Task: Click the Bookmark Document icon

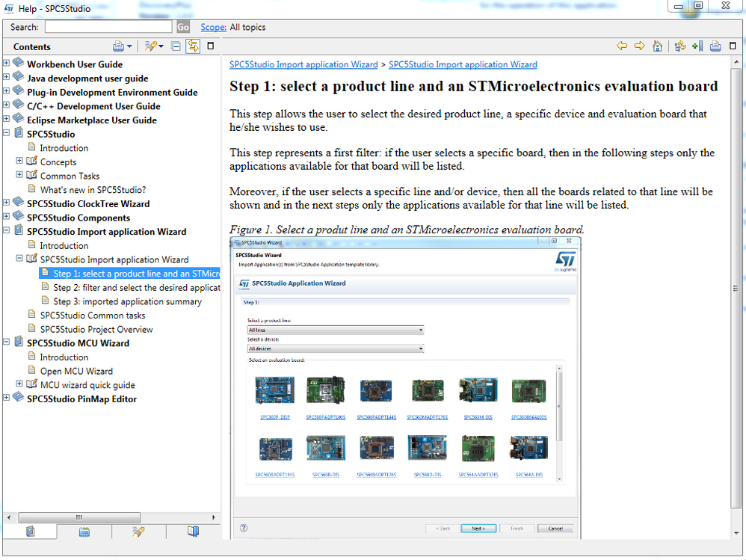Action: 697,46
